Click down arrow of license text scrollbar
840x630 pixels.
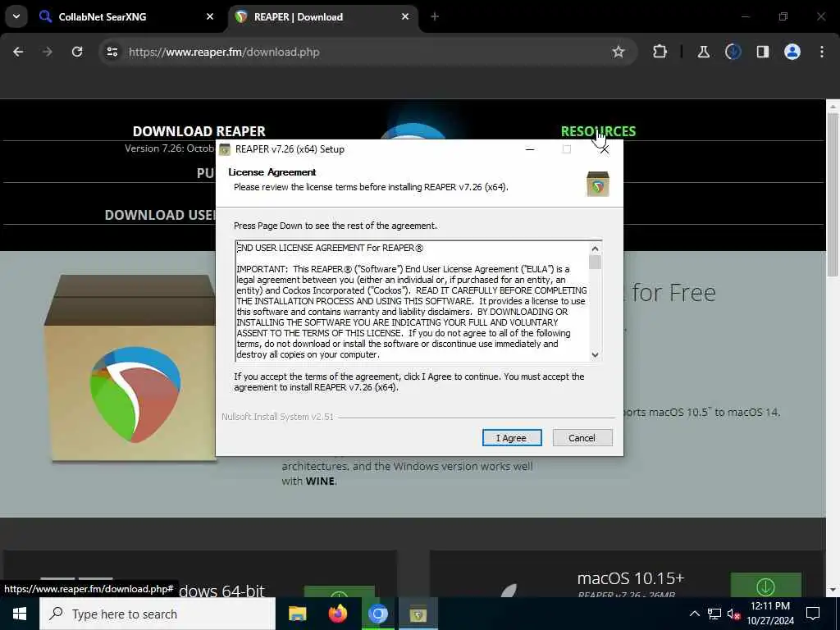595,354
